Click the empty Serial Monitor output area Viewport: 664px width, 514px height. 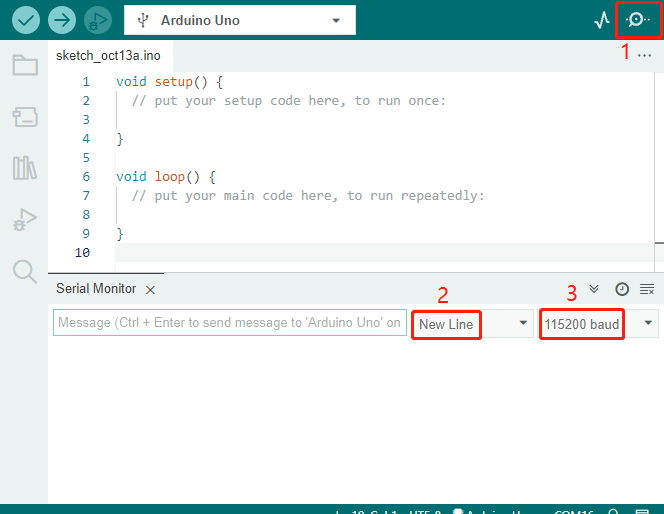coord(354,421)
